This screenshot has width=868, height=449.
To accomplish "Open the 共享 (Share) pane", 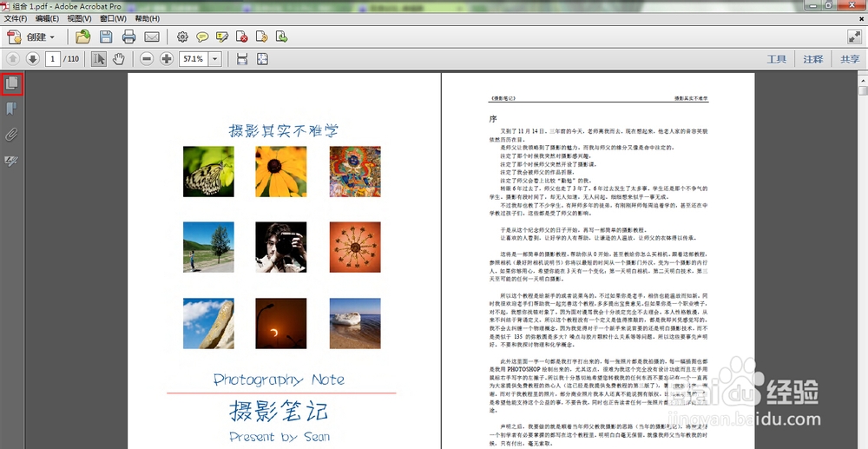I will [850, 59].
